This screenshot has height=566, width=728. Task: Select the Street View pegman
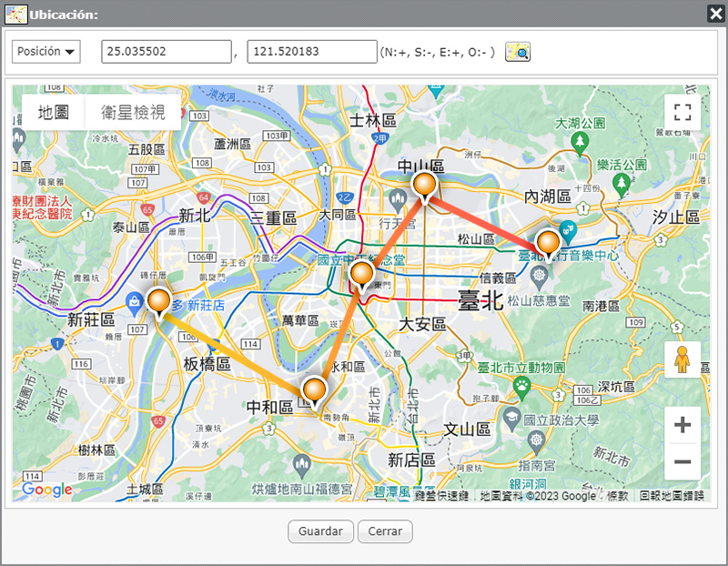click(682, 359)
